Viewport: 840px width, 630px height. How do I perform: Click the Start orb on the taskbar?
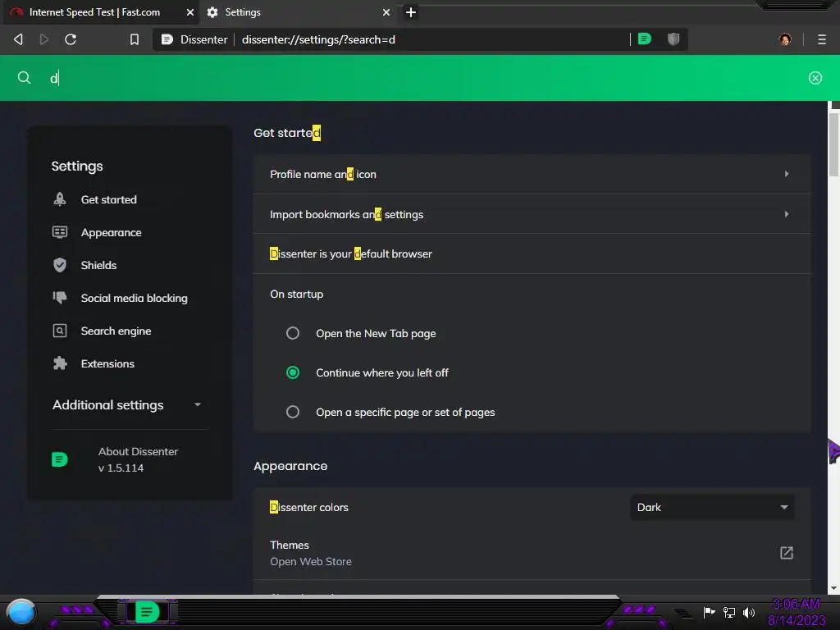[x=21, y=612]
